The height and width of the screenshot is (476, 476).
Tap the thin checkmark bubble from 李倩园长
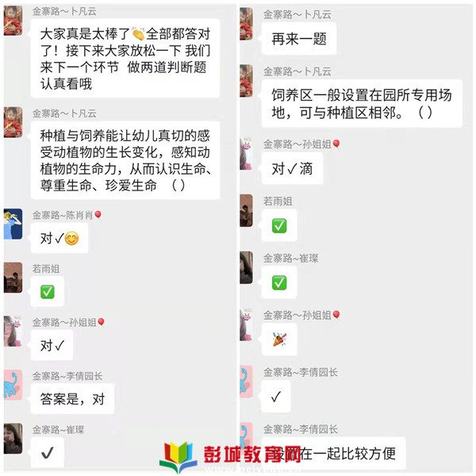point(276,396)
